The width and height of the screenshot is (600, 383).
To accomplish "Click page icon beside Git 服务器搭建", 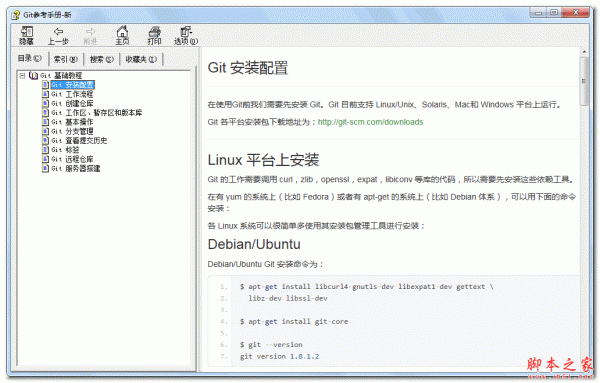I will [45, 168].
